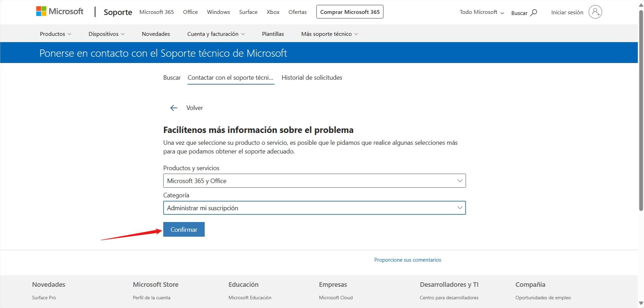Open Soporte home link
644x308 pixels.
pyautogui.click(x=118, y=12)
